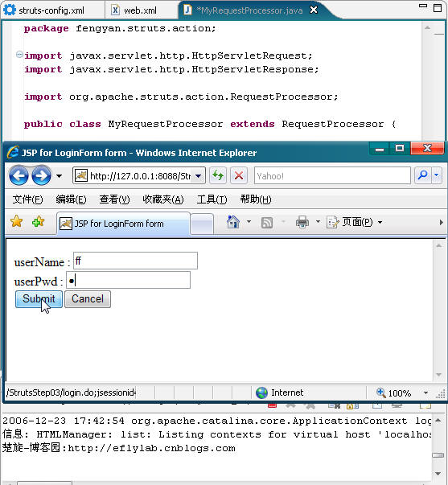Switch to the struts-config.xml editor tab
Viewport: 448px width, 485px height.
click(45, 10)
